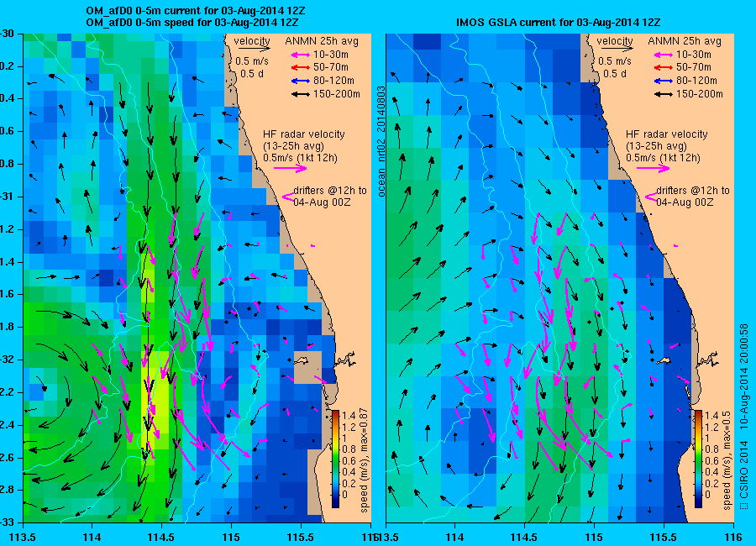Click the red 50-70m arrow in left legend
Screen dimensions: 756x546
tap(301, 68)
